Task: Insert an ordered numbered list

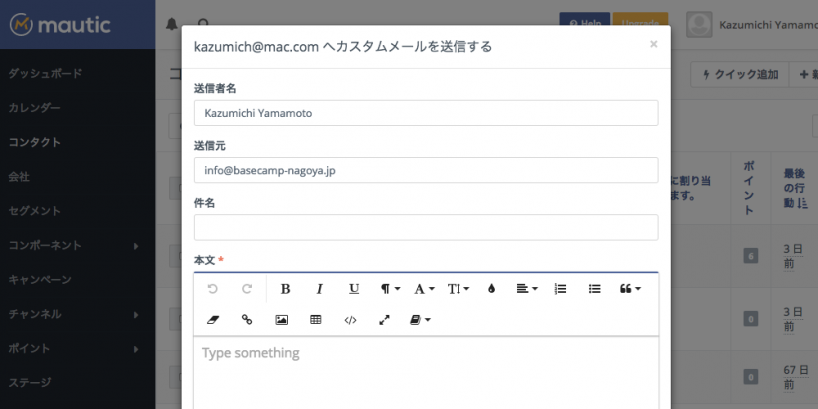Action: (x=560, y=289)
